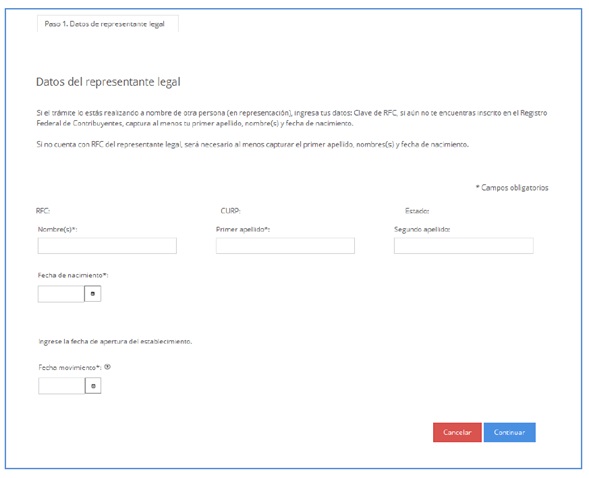The height and width of the screenshot is (478, 589).
Task: Open the Paso 1 Datos de representante legal tab
Action: 107,24
